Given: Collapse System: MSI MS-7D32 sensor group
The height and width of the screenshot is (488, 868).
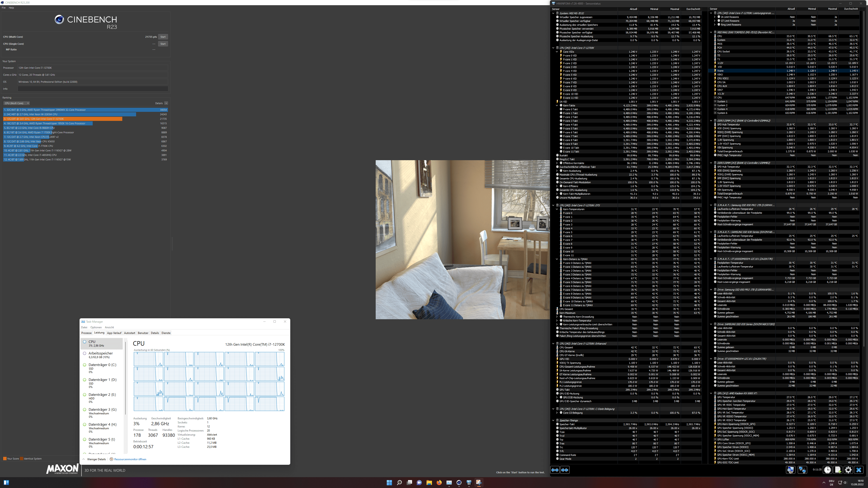Looking at the screenshot, I should 553,13.
